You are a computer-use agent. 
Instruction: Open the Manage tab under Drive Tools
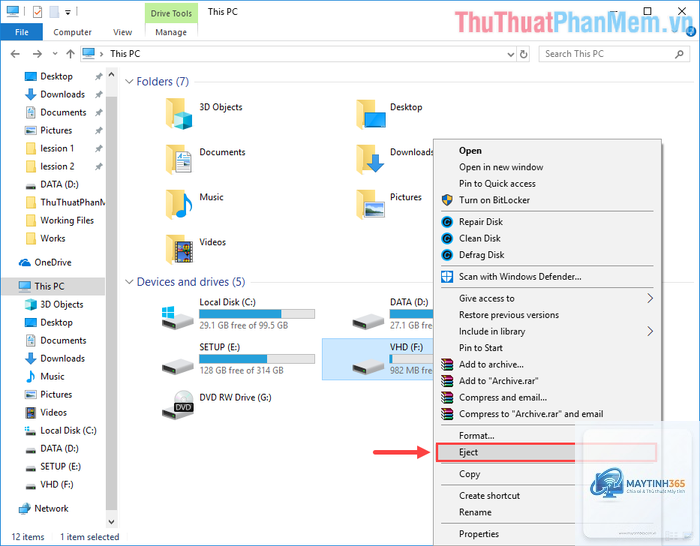[x=171, y=32]
